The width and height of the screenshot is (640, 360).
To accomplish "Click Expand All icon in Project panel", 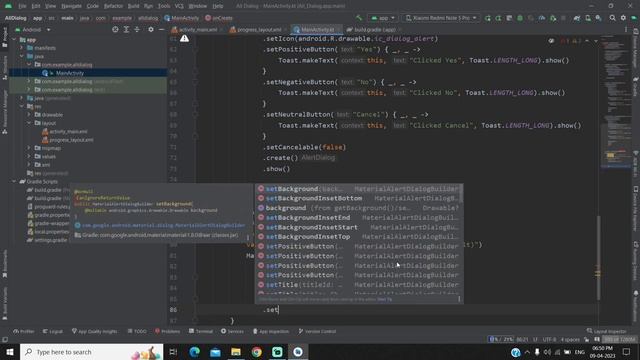I will tap(126, 29).
